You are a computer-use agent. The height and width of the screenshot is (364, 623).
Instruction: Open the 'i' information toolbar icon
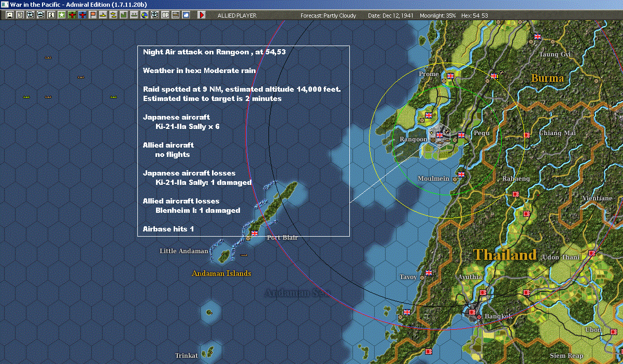point(51,15)
